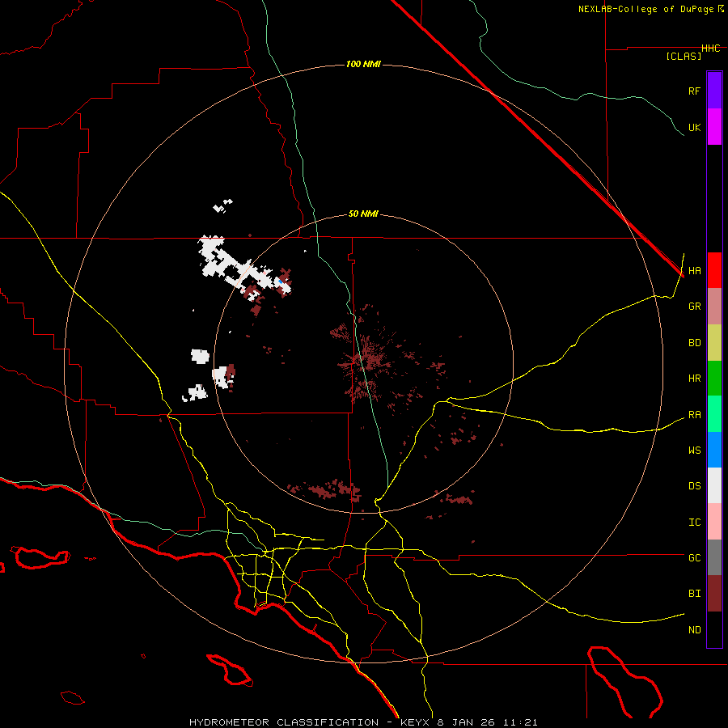Click the 'HYDROMETEOR CLASSIFICATION' title text
This screenshot has height=728, width=728.
[x=284, y=722]
